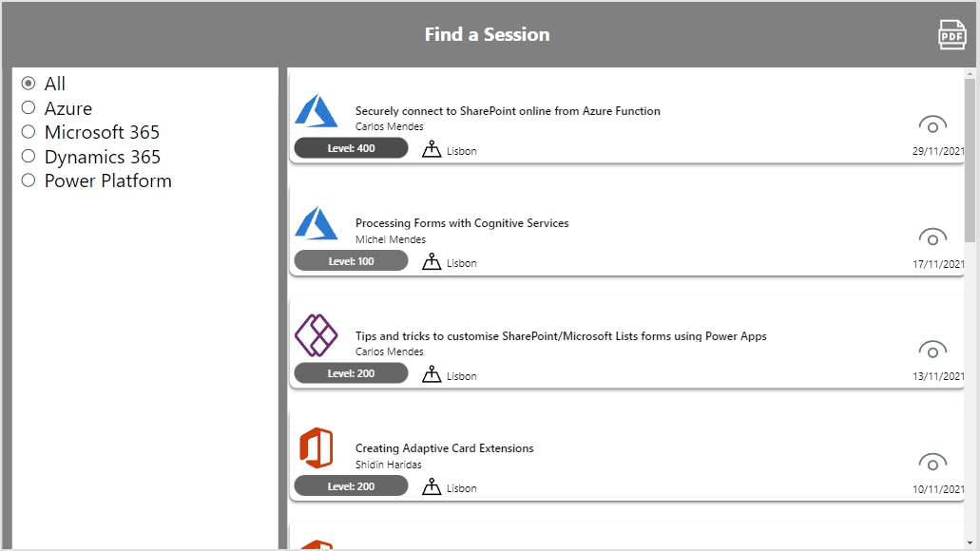Select the All sessions filter
This screenshot has width=980, height=551.
coord(28,83)
